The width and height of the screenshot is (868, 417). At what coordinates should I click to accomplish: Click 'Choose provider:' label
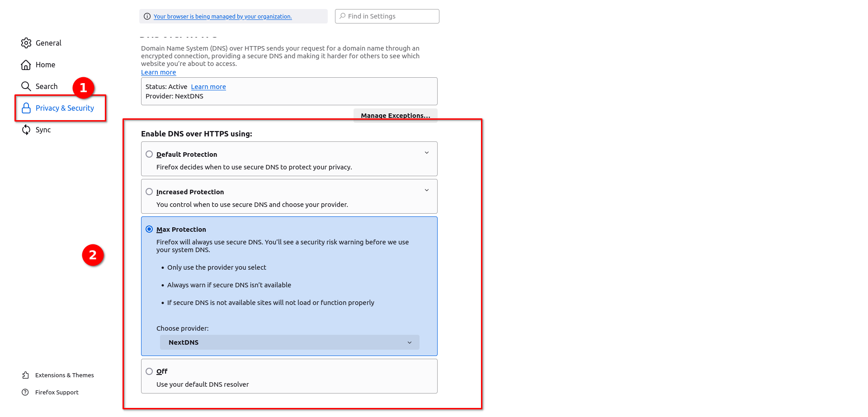(183, 328)
